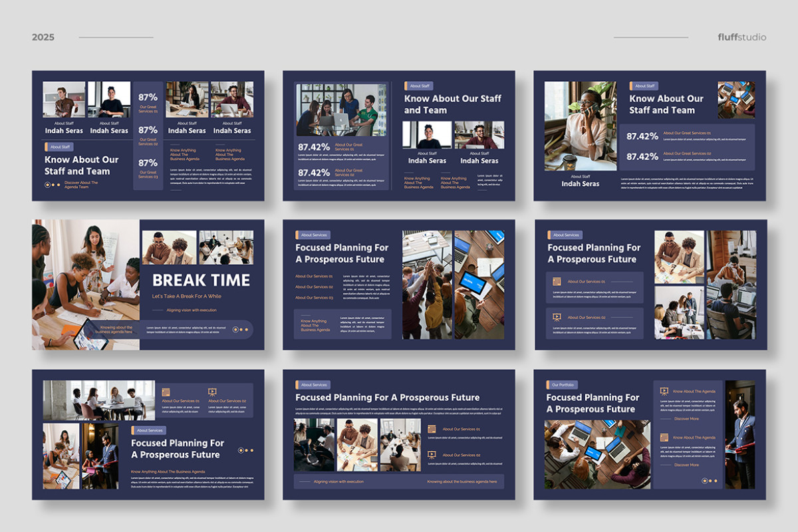Select the large pagination dot on the Our Portfolio slide
This screenshot has width=798, height=532.
(x=705, y=481)
